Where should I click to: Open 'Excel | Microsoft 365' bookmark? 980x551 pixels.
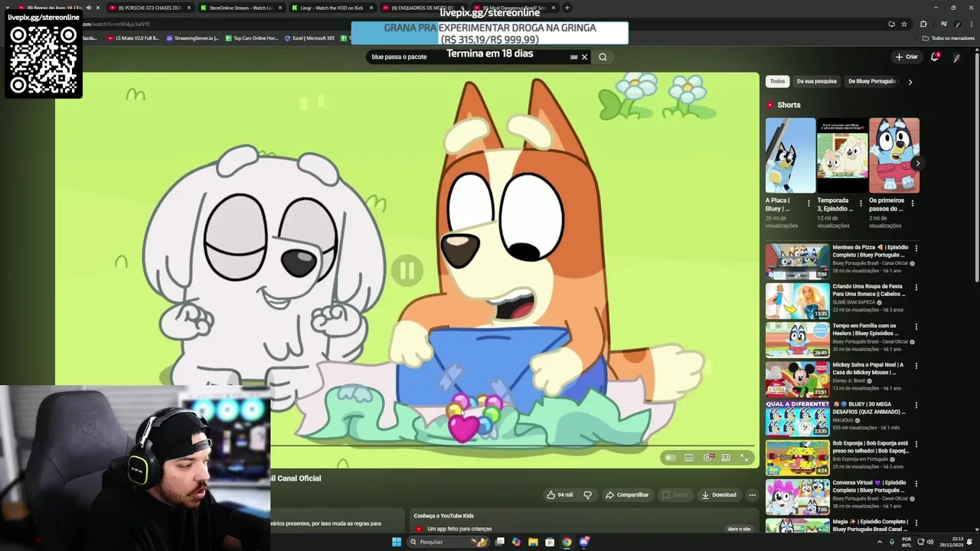tap(309, 37)
